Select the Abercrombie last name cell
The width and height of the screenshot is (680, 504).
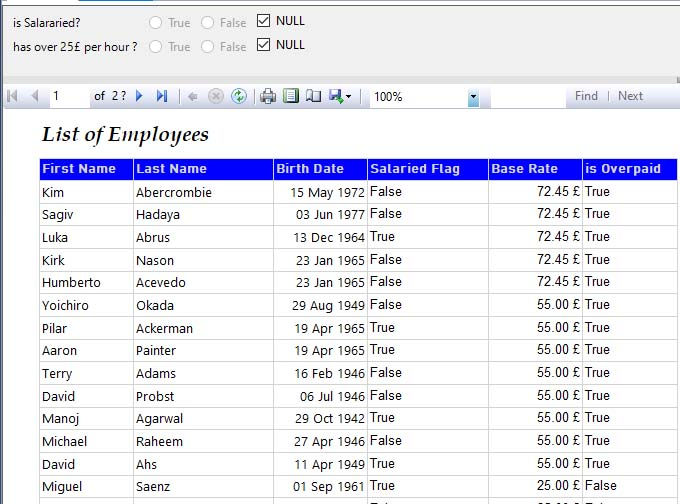[x=203, y=192]
